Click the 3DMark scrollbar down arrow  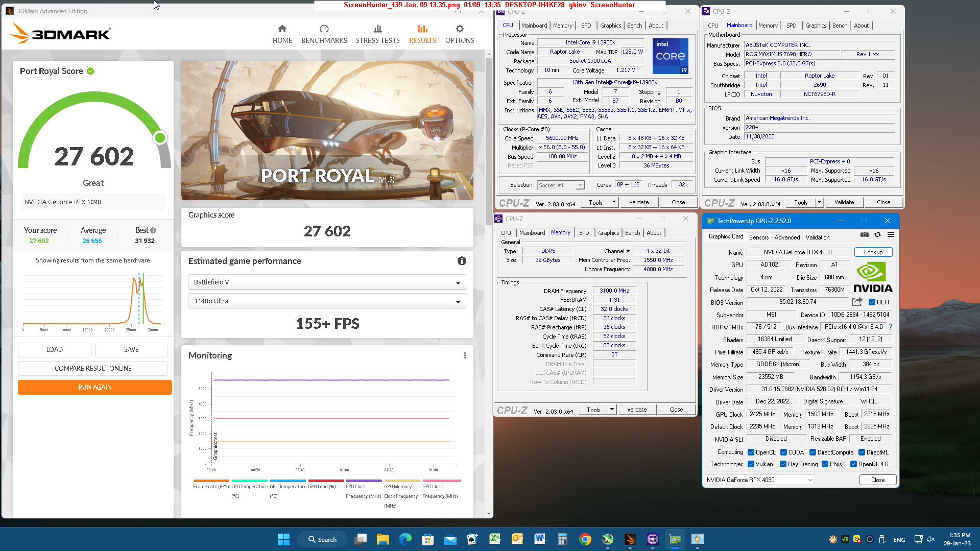[x=489, y=514]
